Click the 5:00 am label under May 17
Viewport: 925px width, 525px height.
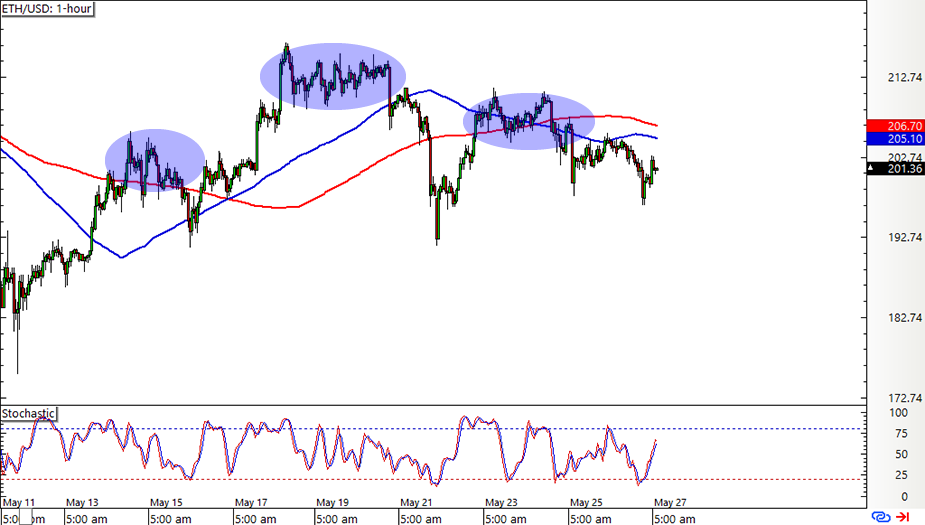click(255, 519)
